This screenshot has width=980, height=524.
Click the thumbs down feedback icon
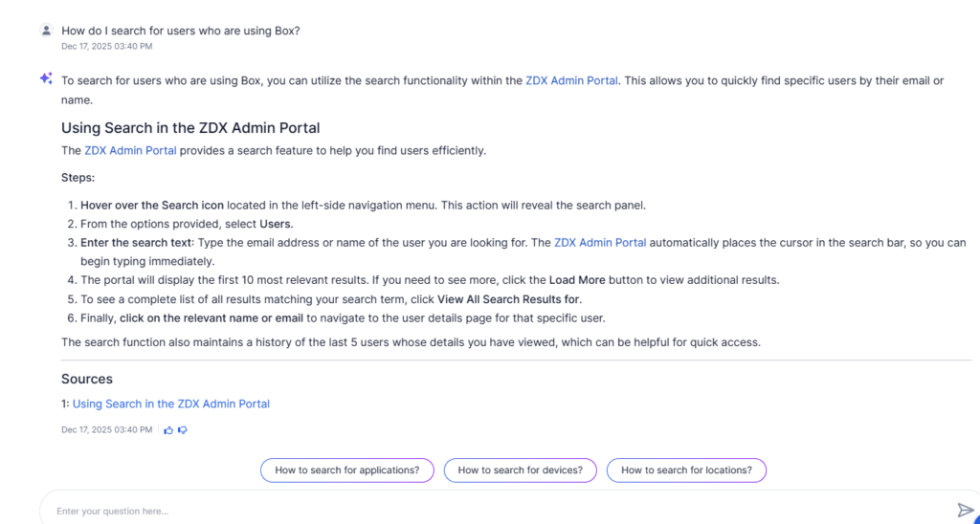click(x=182, y=430)
